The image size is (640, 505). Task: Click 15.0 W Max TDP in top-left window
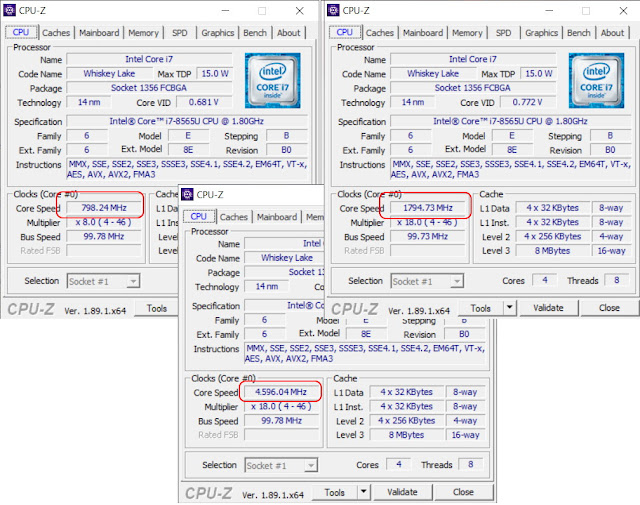tap(215, 73)
